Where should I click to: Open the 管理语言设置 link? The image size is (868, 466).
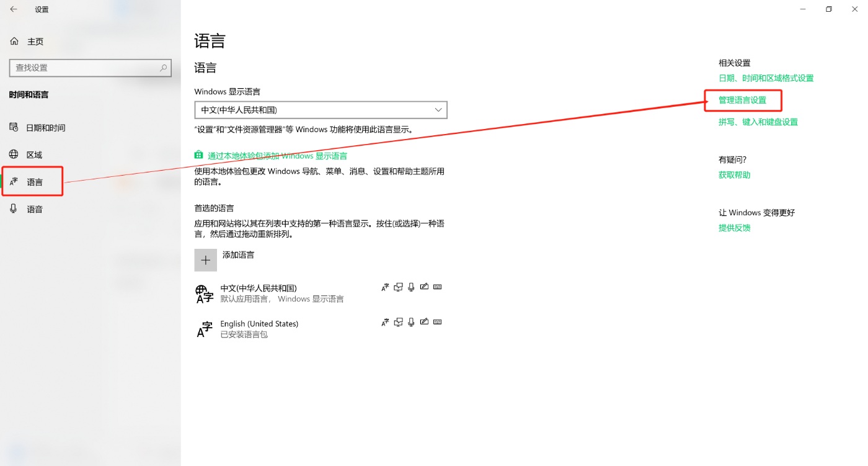click(742, 100)
